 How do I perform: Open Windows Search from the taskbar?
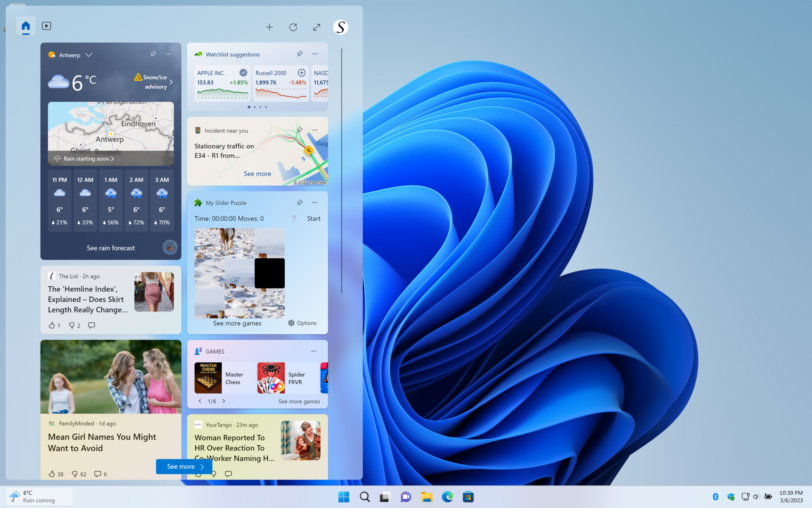click(364, 496)
